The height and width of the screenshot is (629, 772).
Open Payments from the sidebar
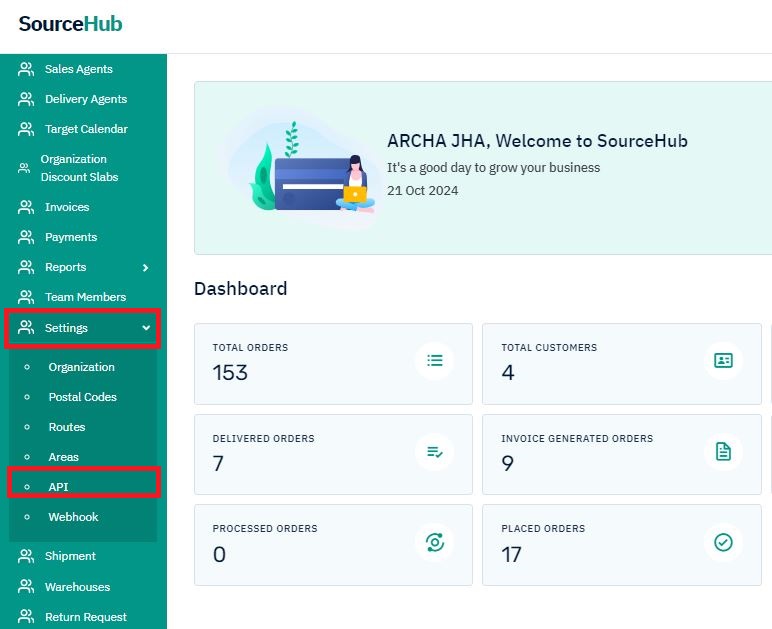pyautogui.click(x=70, y=237)
